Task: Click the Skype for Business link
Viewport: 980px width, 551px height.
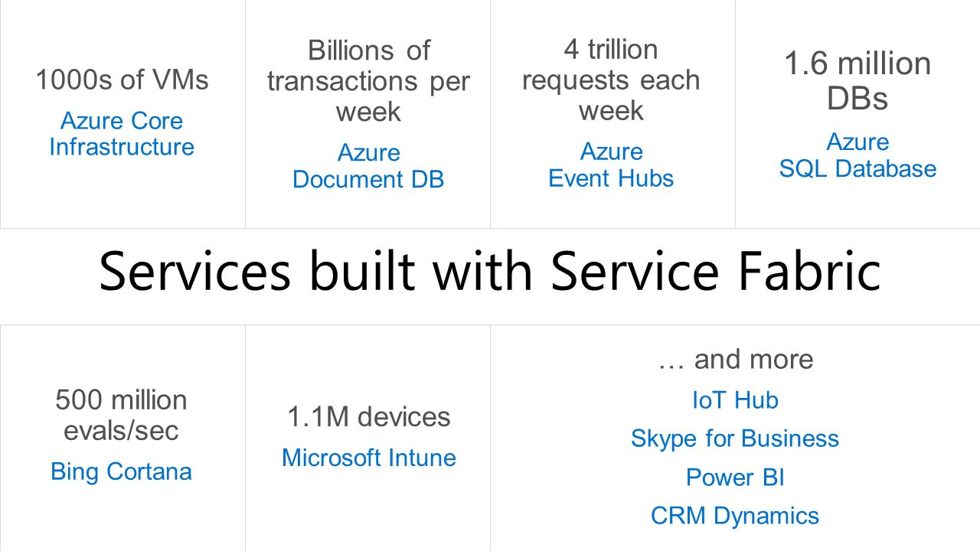Action: pyautogui.click(x=735, y=439)
